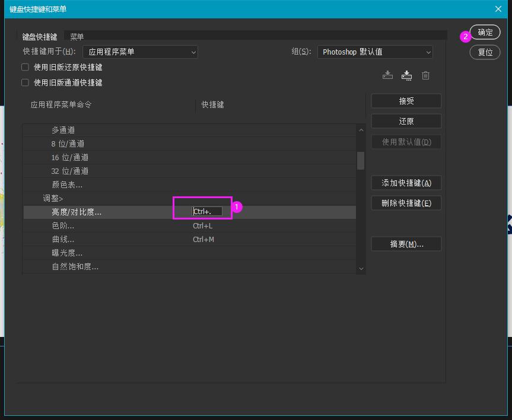
Task: Click 使用默认值(D) button
Action: 406,142
